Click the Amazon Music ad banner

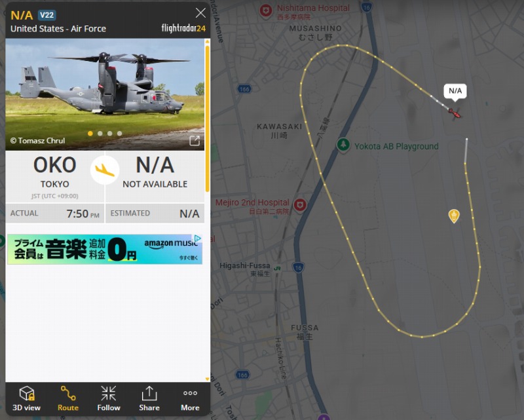(x=105, y=250)
